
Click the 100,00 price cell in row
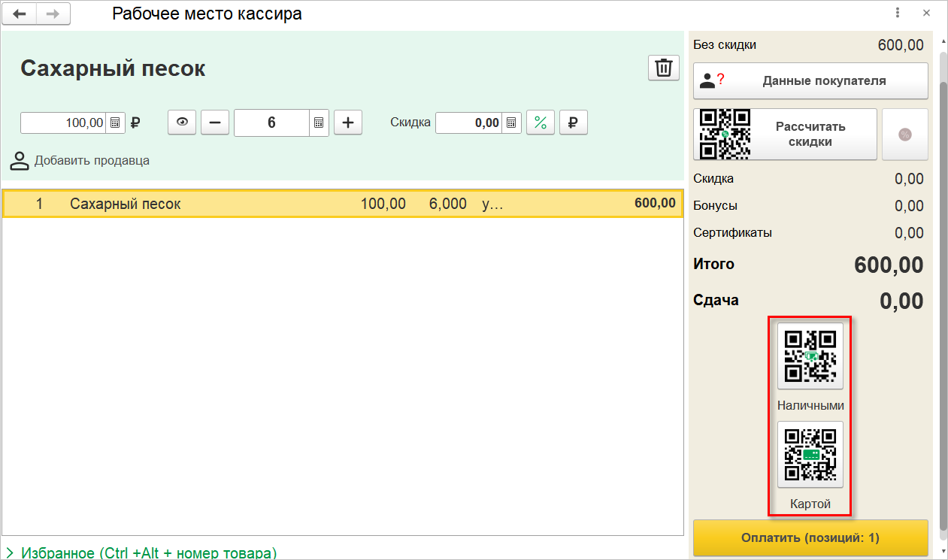pos(383,204)
